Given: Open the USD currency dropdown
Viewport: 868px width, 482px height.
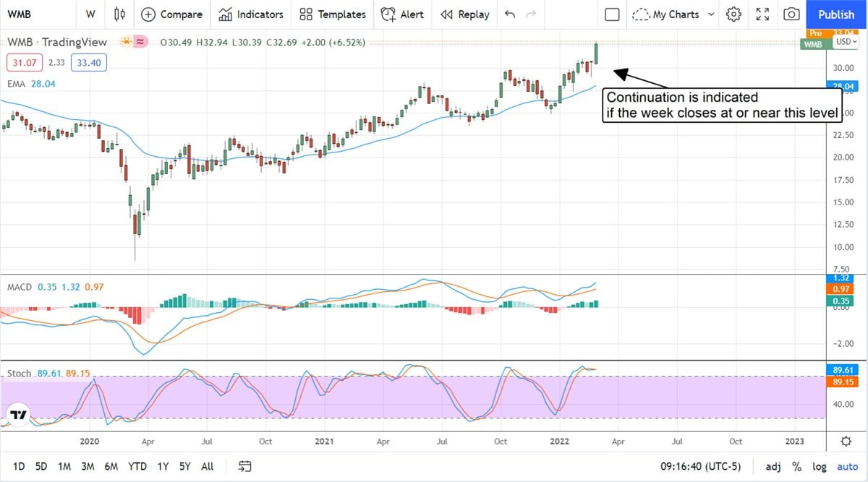Looking at the screenshot, I should [x=846, y=42].
